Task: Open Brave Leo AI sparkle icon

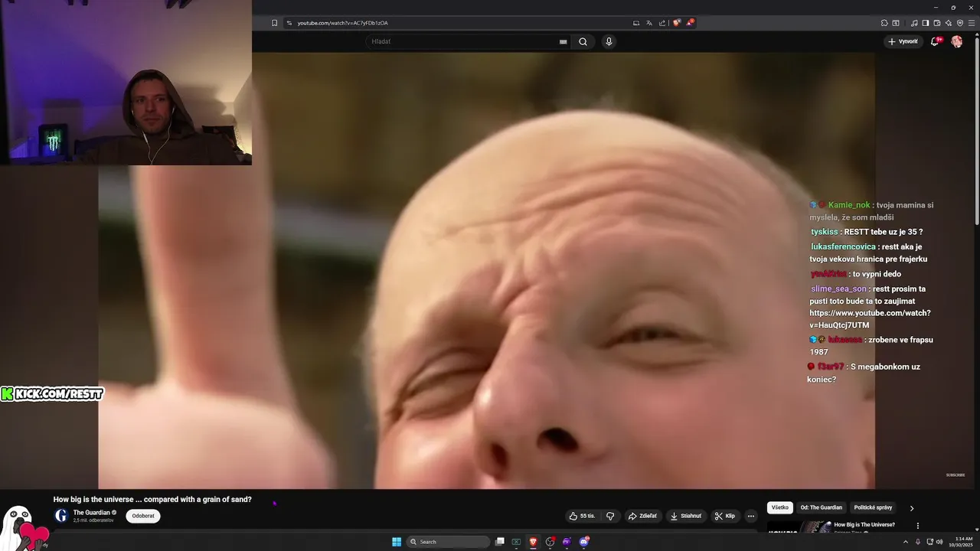Action: click(949, 23)
